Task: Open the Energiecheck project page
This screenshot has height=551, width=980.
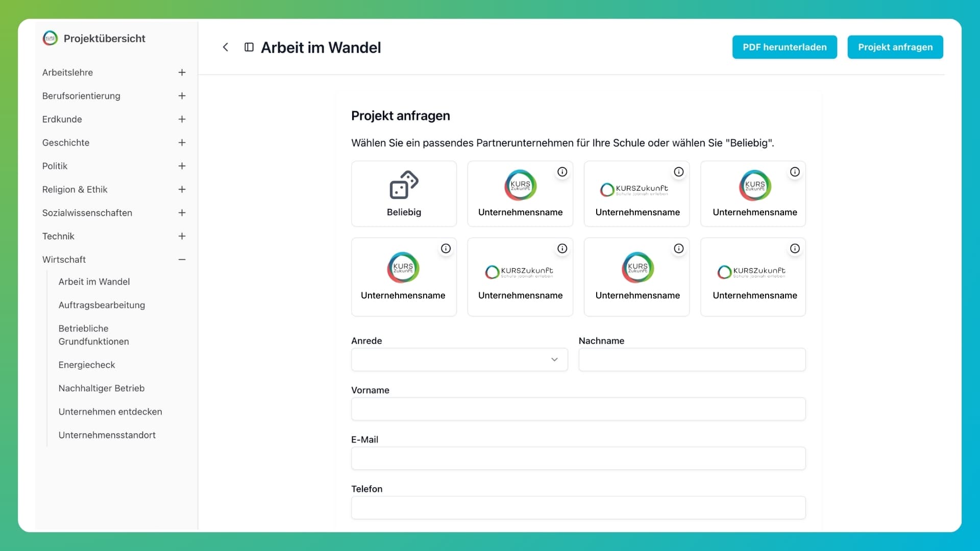Action: 87,365
